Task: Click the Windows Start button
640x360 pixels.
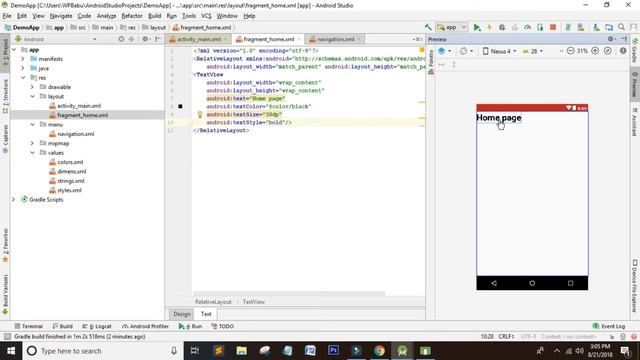Action: tap(11, 351)
